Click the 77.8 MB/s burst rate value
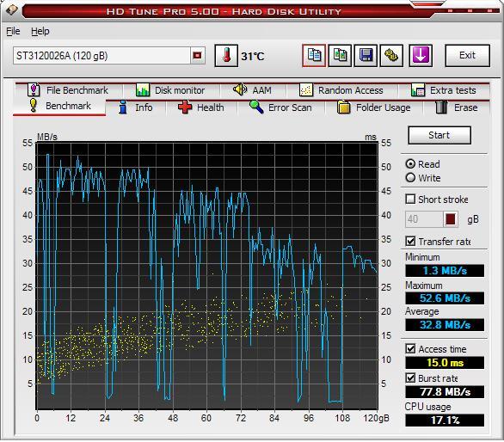 (x=445, y=391)
